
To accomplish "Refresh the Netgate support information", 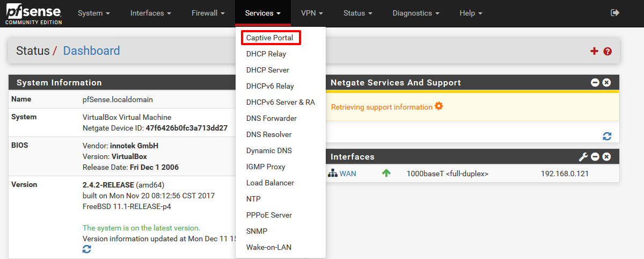I will (607, 136).
